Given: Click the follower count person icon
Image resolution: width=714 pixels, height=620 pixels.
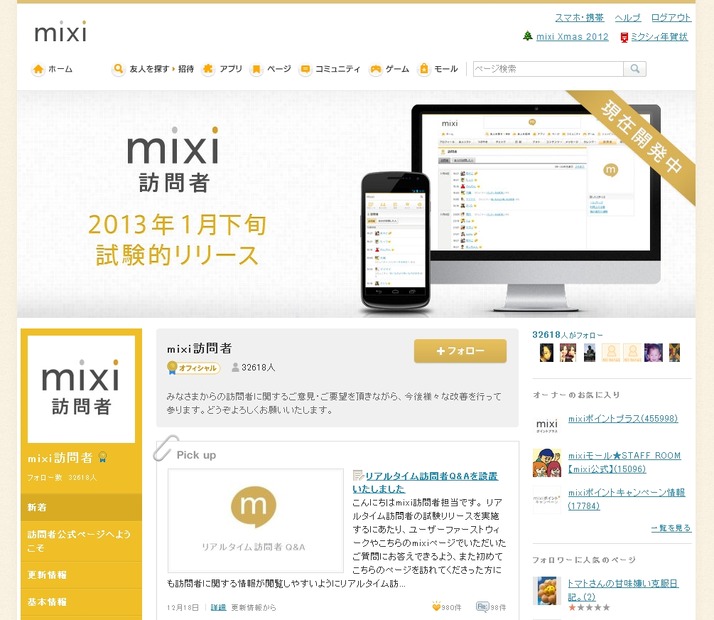Looking at the screenshot, I should pyautogui.click(x=235, y=367).
